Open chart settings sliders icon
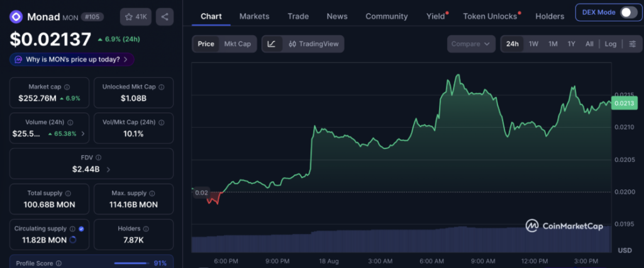The image size is (644, 268). pyautogui.click(x=633, y=44)
